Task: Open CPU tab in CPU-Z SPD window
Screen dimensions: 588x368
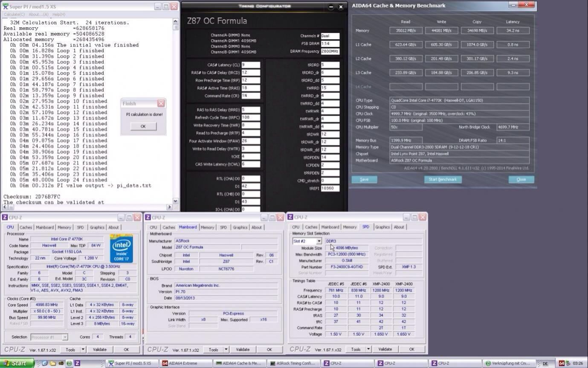Action: [295, 227]
